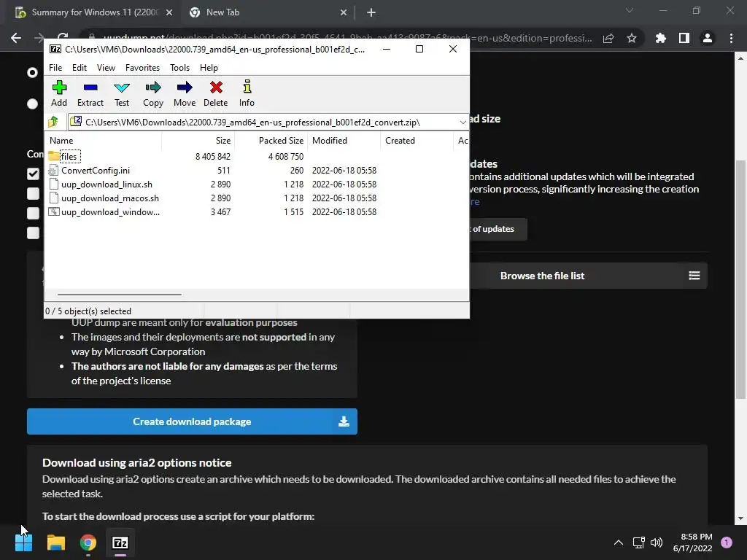Bookmark this page with star icon
The width and height of the screenshot is (747, 560).
[632, 38]
